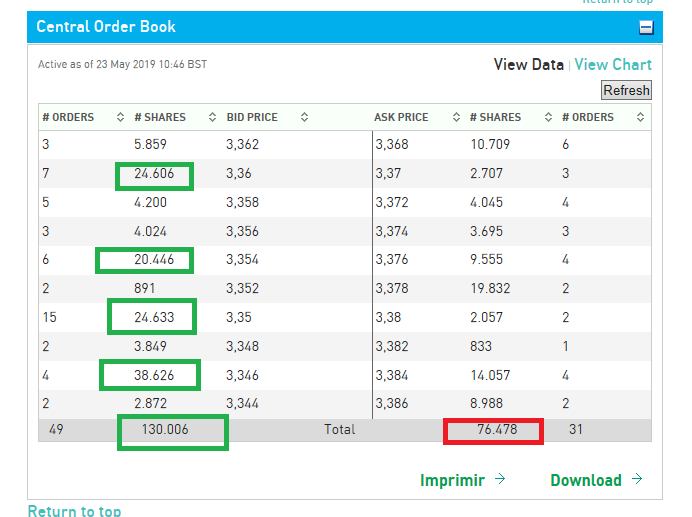The width and height of the screenshot is (692, 517).
Task: Click the Imprimir link
Action: (452, 480)
